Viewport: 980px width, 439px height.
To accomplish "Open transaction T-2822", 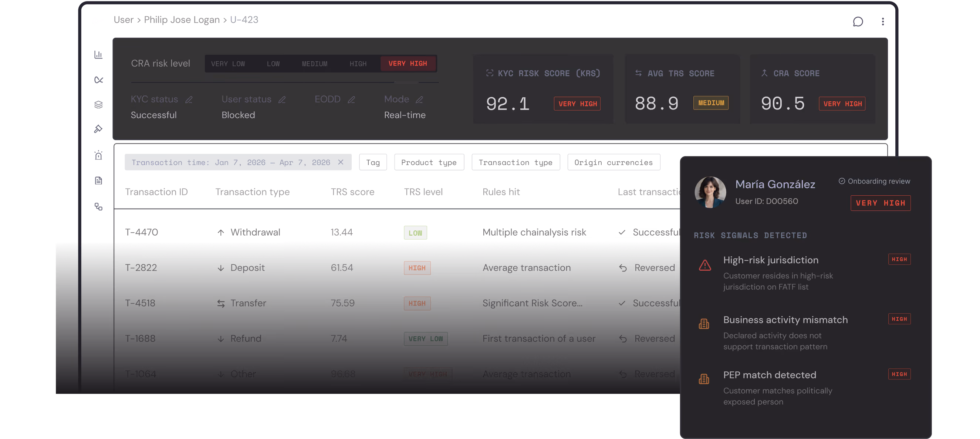I will click(x=141, y=267).
